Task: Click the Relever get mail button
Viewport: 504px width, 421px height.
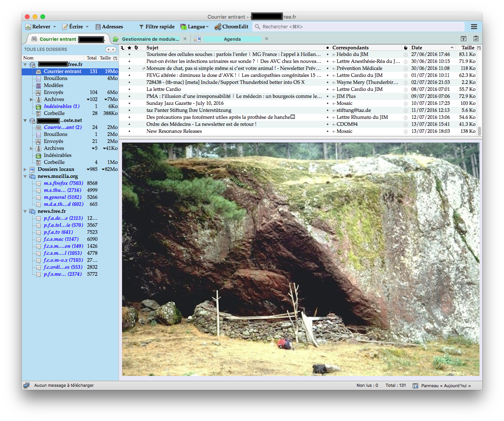Action: pos(38,27)
